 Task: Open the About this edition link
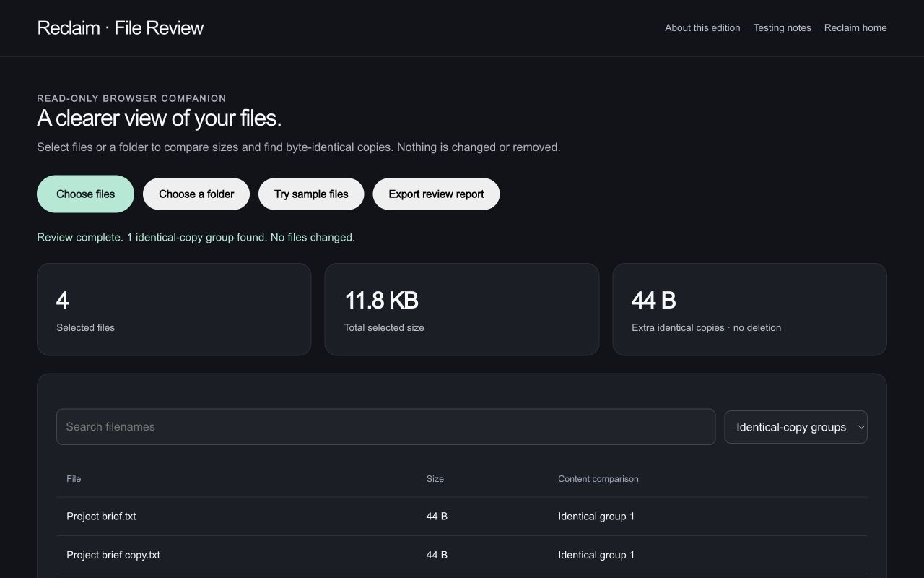pyautogui.click(x=702, y=27)
